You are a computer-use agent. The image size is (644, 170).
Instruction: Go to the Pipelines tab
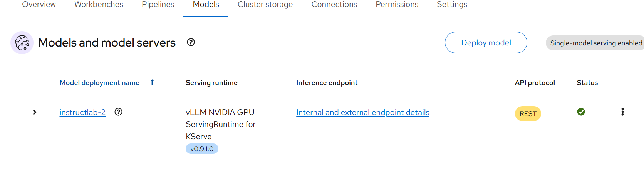(x=158, y=5)
